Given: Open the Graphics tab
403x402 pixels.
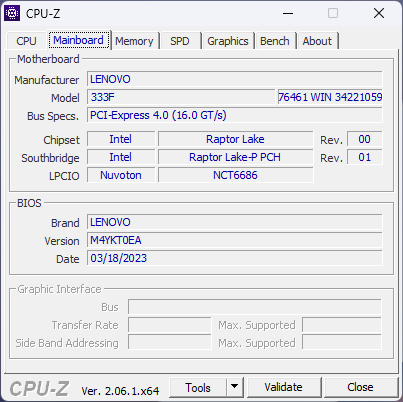Looking at the screenshot, I should click(x=228, y=41).
